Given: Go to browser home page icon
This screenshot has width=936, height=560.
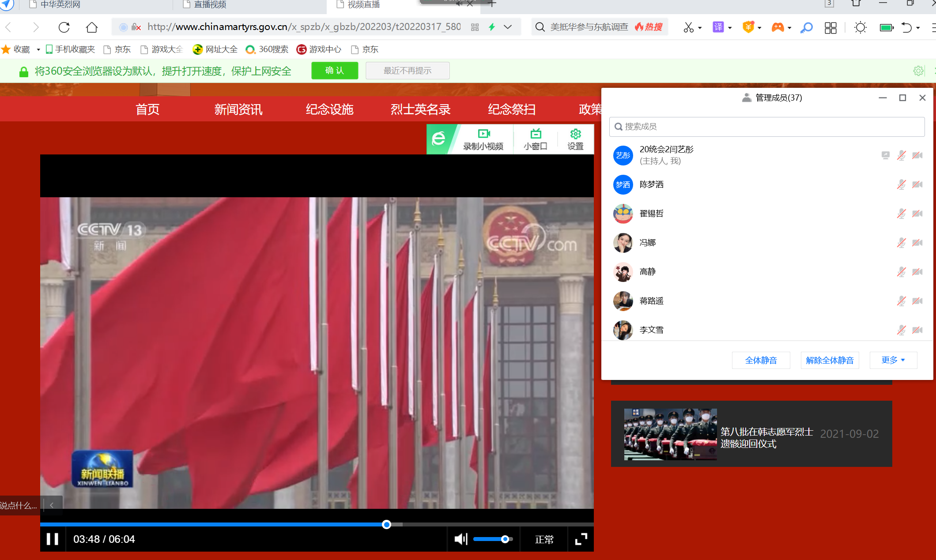Looking at the screenshot, I should [91, 27].
